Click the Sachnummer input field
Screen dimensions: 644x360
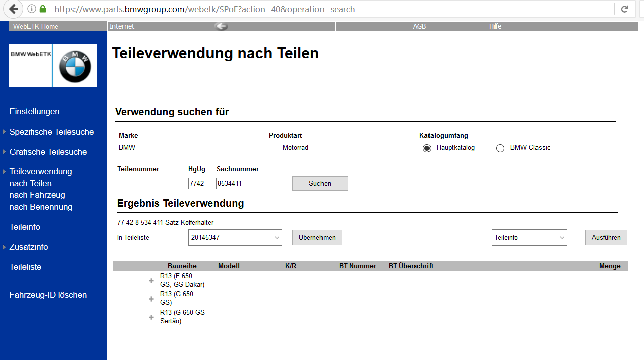coord(241,184)
